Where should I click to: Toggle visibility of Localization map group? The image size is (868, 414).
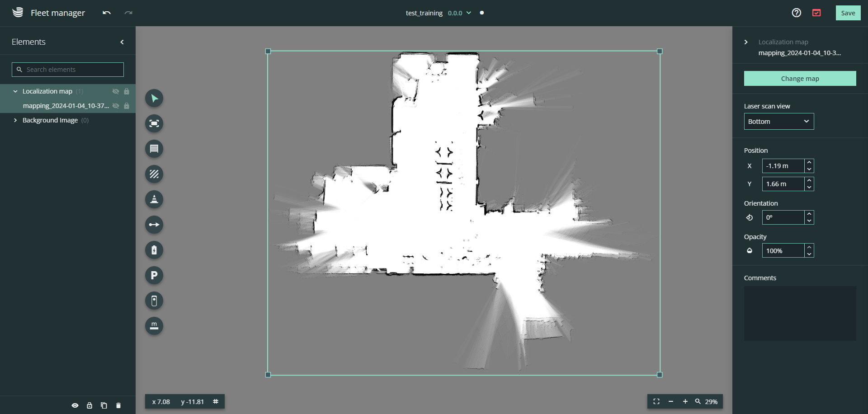pos(116,91)
